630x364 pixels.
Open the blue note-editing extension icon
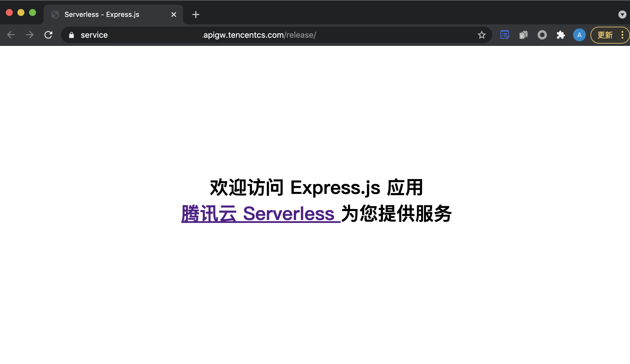[x=505, y=35]
